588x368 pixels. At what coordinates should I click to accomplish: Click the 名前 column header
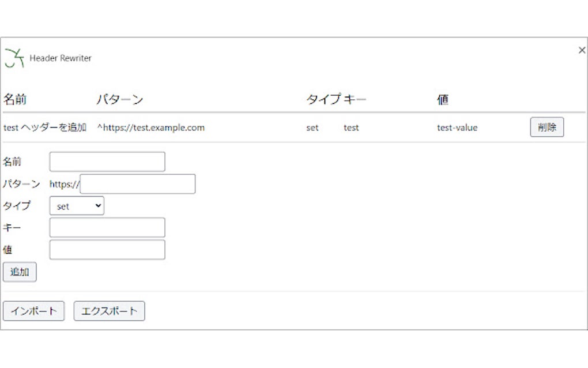(x=15, y=100)
